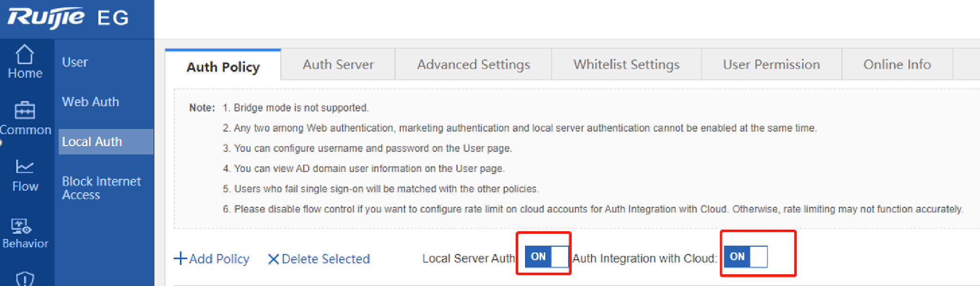Go to the Whitelist Settings tab
This screenshot has width=980, height=286.
pos(626,65)
